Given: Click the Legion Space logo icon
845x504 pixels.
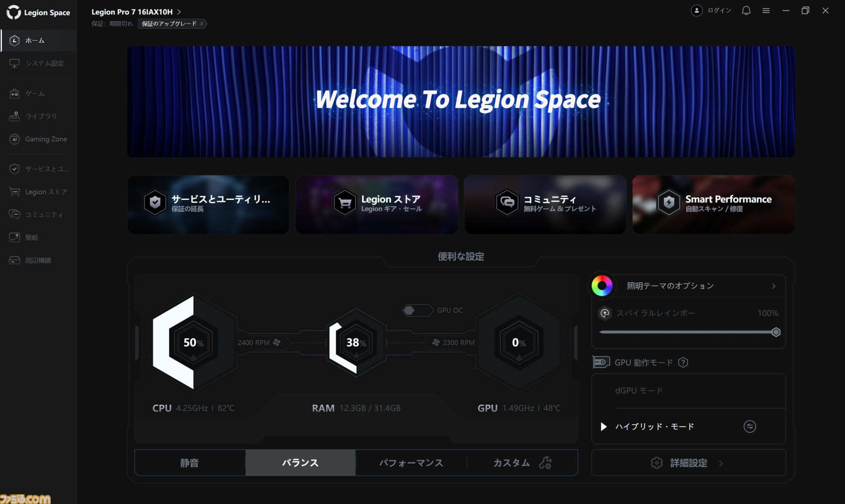Looking at the screenshot, I should (14, 12).
